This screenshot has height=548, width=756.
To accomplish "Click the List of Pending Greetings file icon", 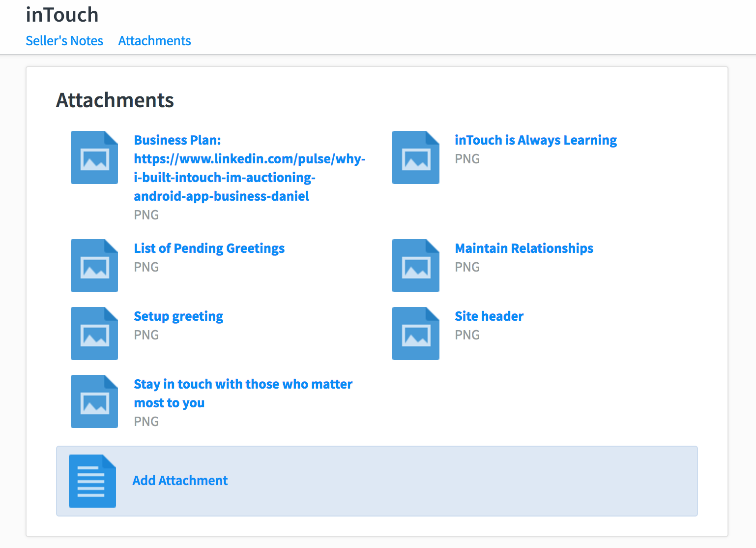I will point(94,266).
